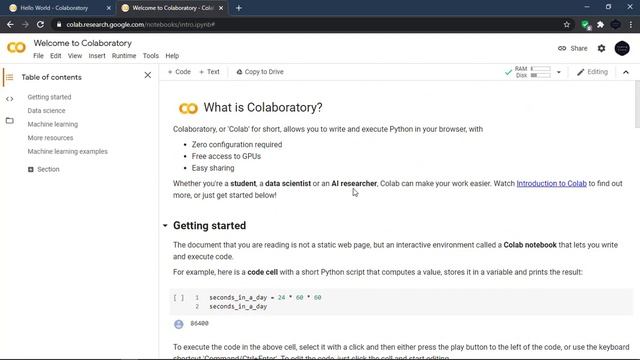Close the Welcome to Colaboratory browser tab
Screen dimensions: 640x360
tap(221, 8)
